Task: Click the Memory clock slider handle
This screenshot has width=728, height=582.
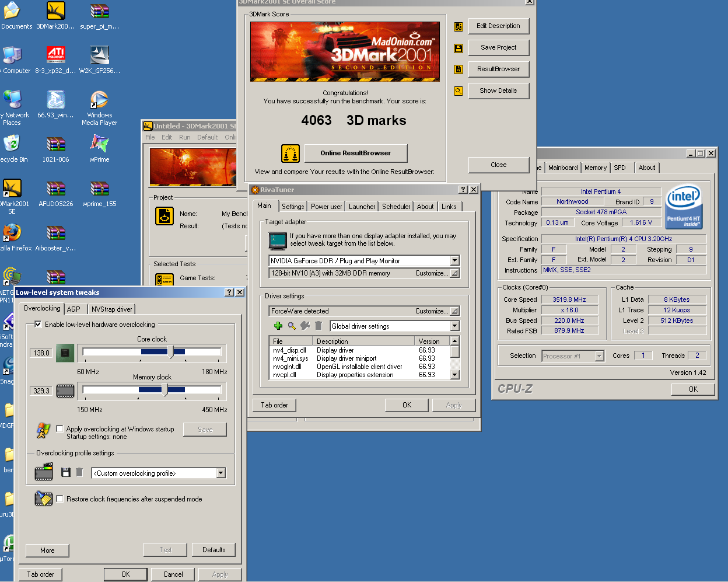Action: pos(164,389)
